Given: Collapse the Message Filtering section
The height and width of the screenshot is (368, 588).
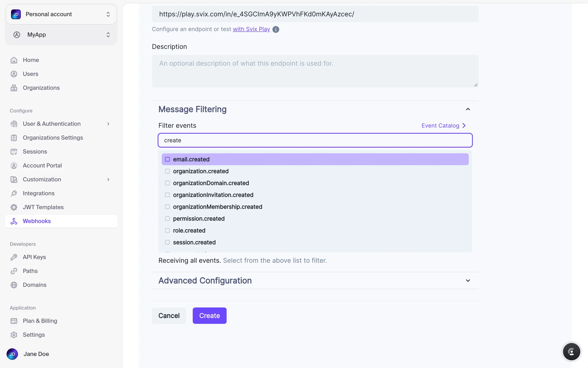Looking at the screenshot, I should click(x=468, y=109).
